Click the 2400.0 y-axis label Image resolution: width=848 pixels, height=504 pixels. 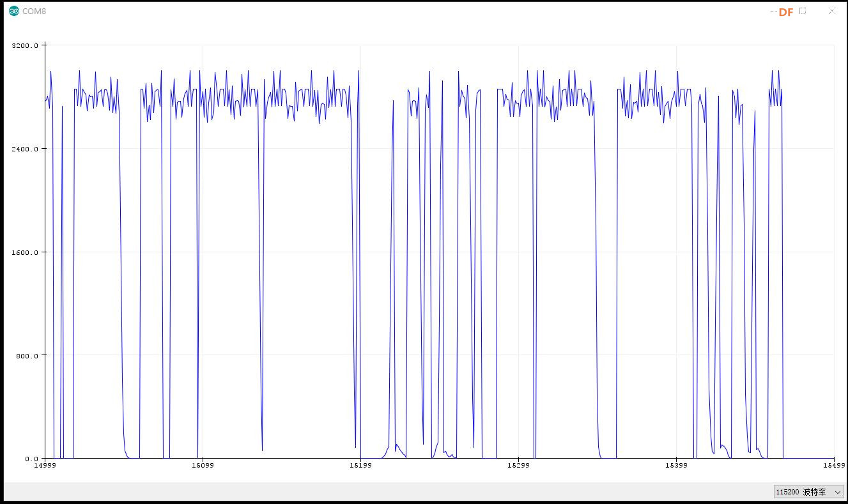[x=26, y=149]
